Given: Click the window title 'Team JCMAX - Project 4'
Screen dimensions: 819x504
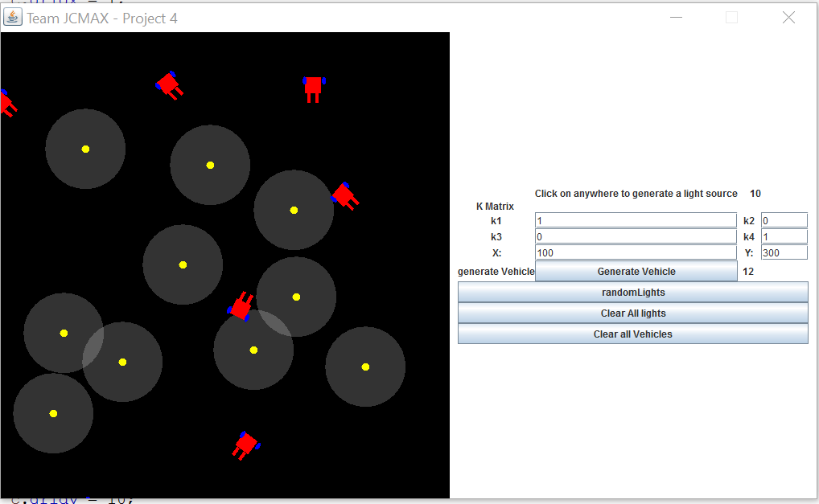Looking at the screenshot, I should click(102, 18).
